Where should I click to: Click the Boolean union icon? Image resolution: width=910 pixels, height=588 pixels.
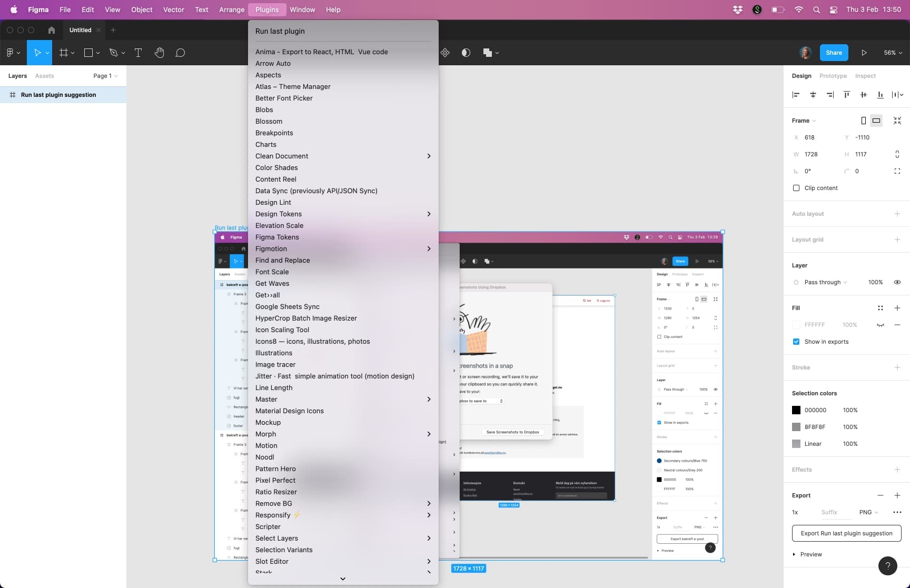pyautogui.click(x=488, y=53)
